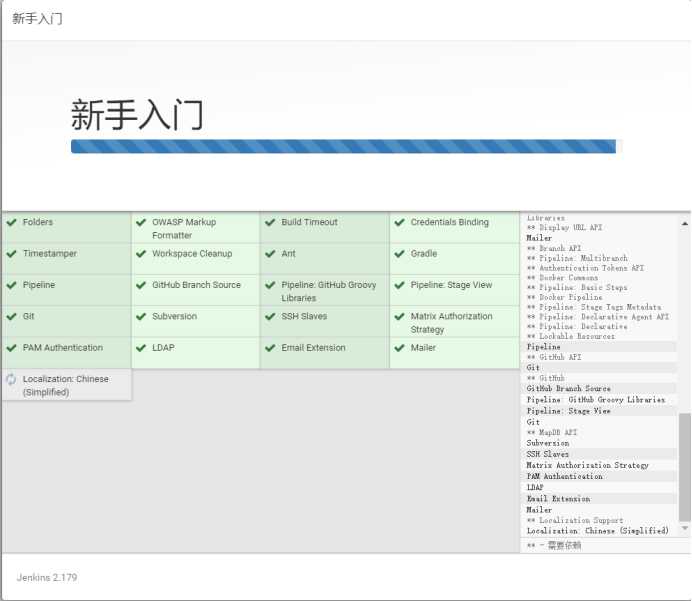Click the checkmark next to LDAP
Screen dimensions: 692x601
tap(141, 348)
